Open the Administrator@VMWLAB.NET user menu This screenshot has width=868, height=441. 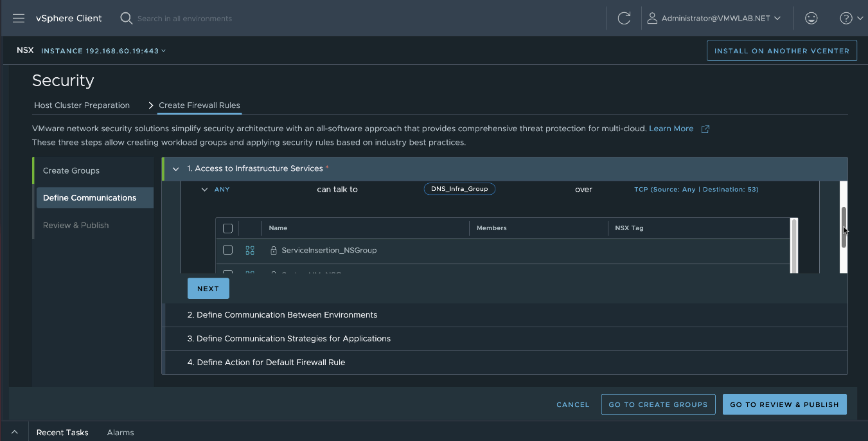coord(714,18)
